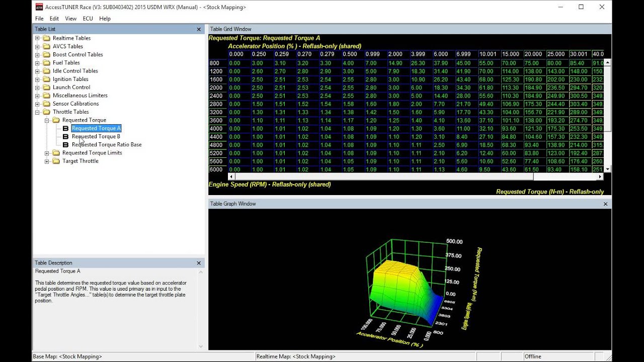Click the Requested Torque Limits folder icon
Viewport: 644px width, 362px height.
56,153
